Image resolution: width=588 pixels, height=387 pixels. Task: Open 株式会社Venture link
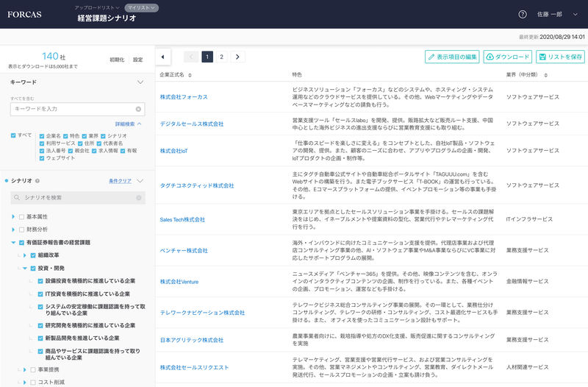pyautogui.click(x=179, y=282)
